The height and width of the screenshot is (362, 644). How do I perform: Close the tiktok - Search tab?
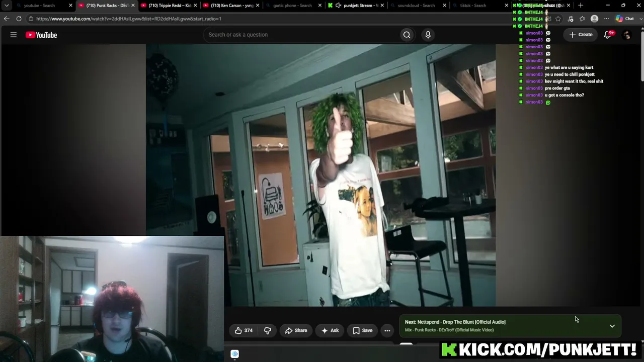(507, 6)
